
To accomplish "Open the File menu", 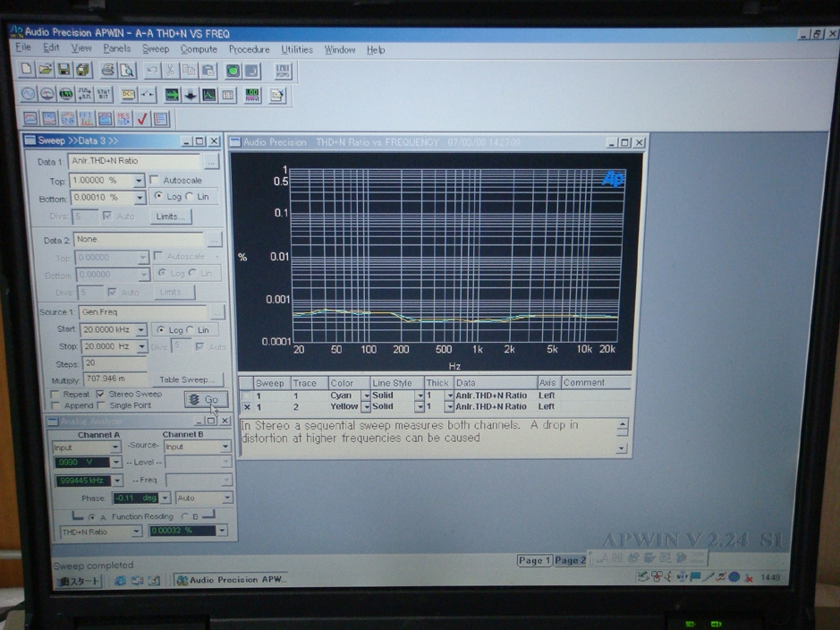I will [23, 47].
